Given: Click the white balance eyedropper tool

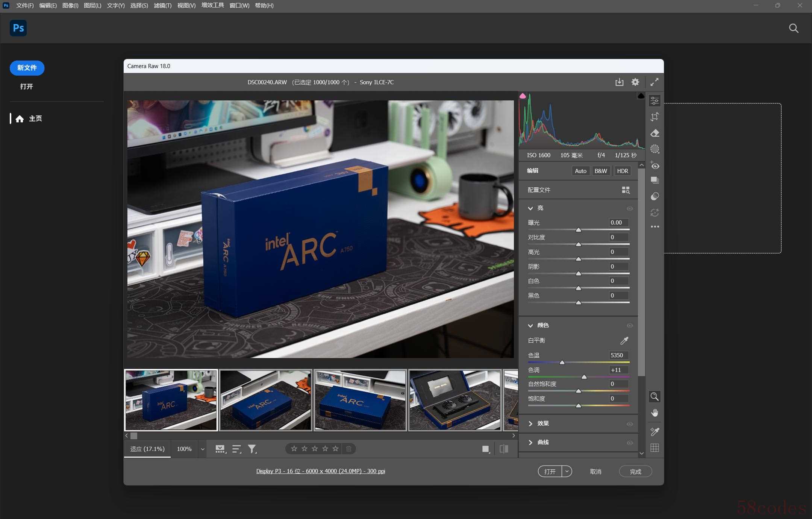Looking at the screenshot, I should click(624, 341).
